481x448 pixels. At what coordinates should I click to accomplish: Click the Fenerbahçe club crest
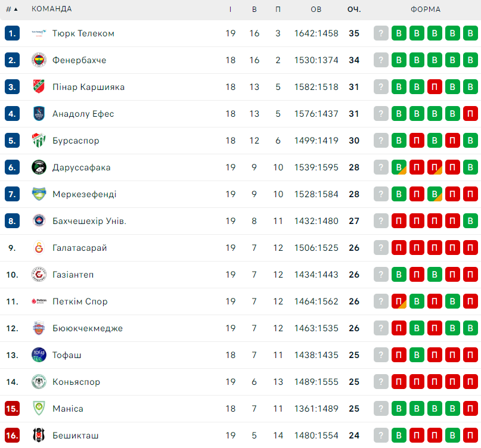point(39,60)
